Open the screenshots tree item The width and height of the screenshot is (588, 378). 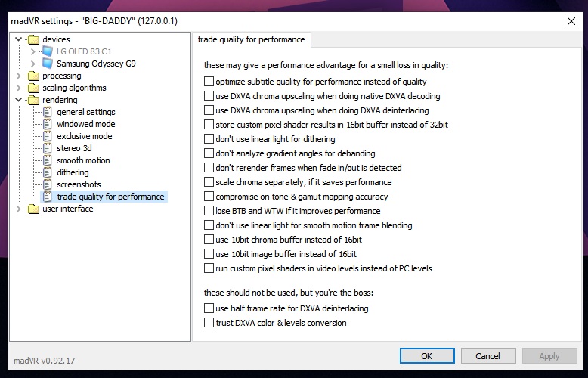[x=79, y=184]
